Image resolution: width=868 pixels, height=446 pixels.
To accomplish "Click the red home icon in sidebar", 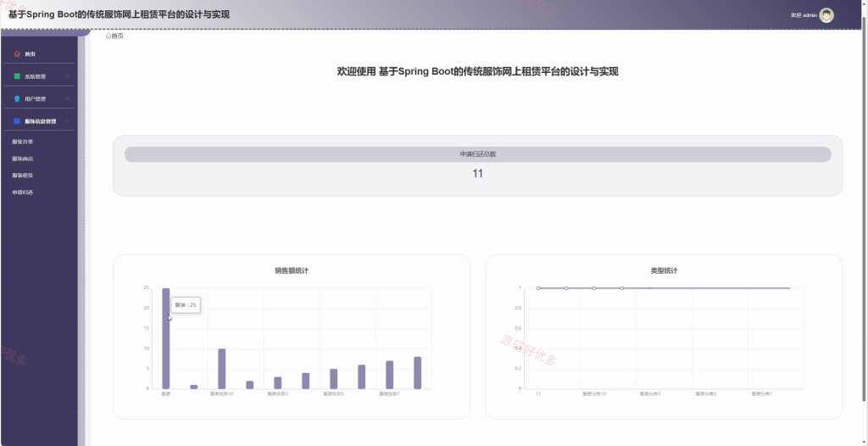I will (x=17, y=53).
